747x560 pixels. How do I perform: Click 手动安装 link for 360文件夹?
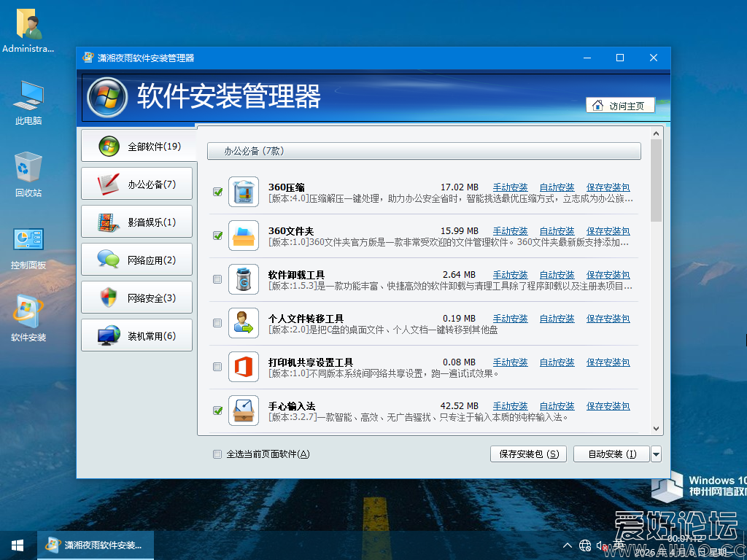(510, 231)
